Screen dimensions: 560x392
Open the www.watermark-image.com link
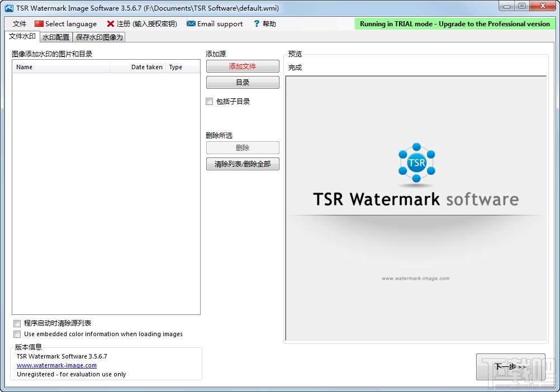56,365
